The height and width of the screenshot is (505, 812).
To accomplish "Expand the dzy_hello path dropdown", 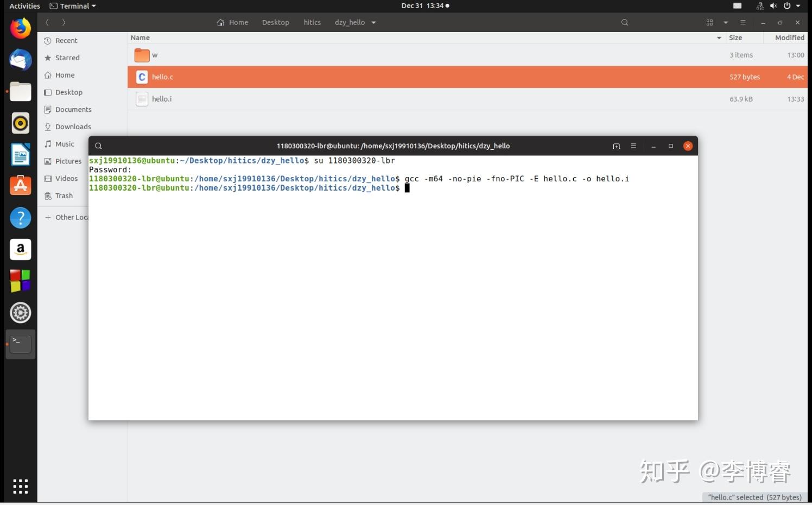I will pos(373,22).
